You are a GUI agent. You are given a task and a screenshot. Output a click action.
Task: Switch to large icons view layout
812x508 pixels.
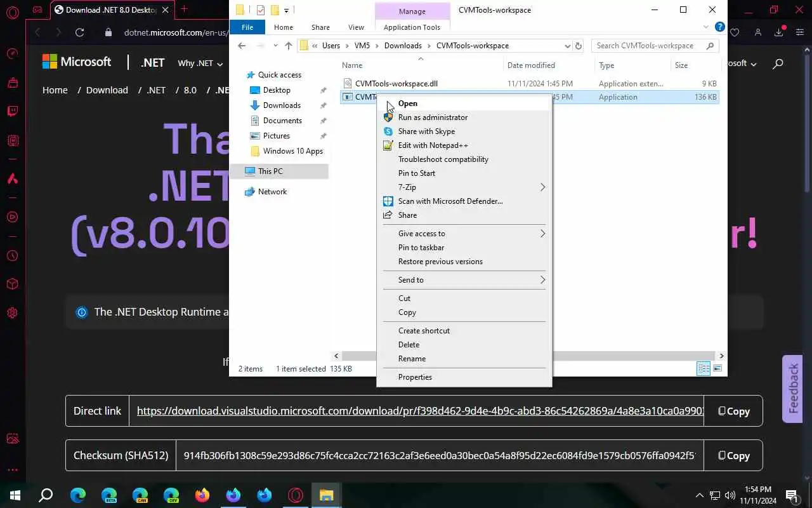(x=717, y=369)
